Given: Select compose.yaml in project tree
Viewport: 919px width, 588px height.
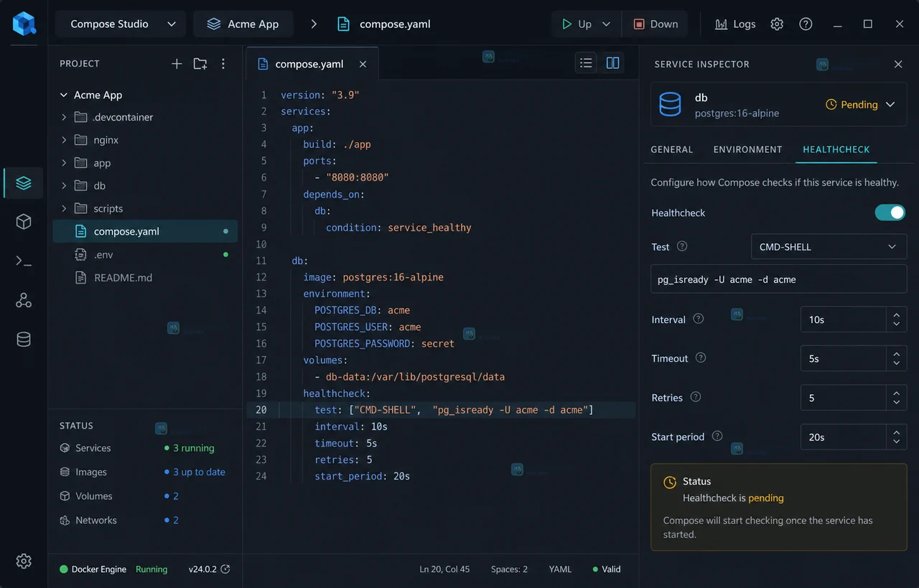Looking at the screenshot, I should coord(145,231).
